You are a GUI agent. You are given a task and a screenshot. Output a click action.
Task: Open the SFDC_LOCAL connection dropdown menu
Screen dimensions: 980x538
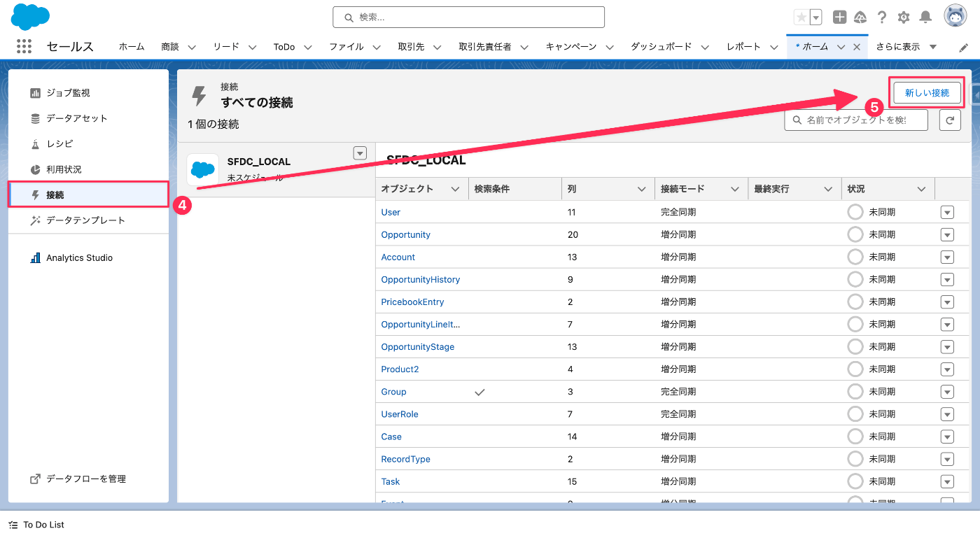pos(360,153)
